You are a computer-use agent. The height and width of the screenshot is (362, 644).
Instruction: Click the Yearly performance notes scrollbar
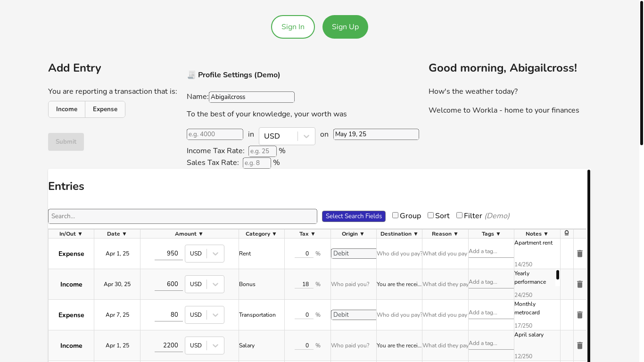click(x=558, y=275)
